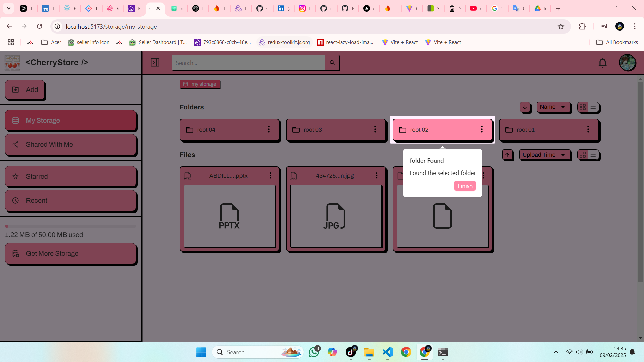
Task: Toggle the upload time sort direction
Action: point(508,155)
